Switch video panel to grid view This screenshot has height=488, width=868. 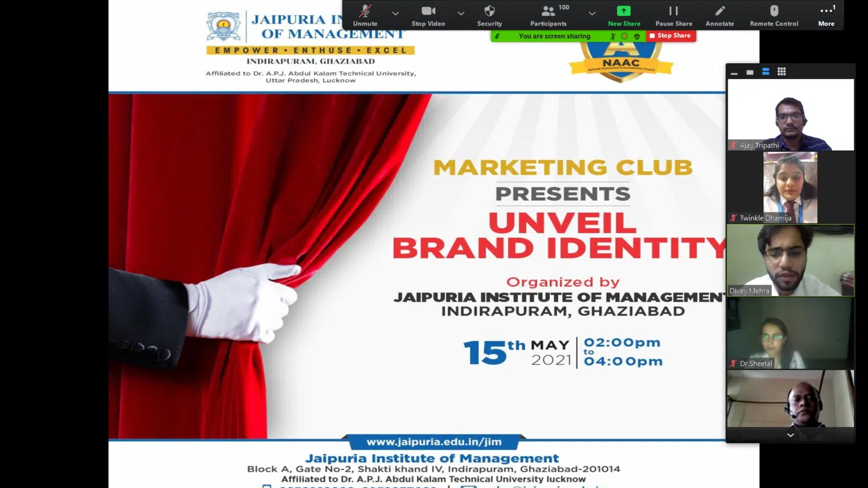tap(782, 72)
